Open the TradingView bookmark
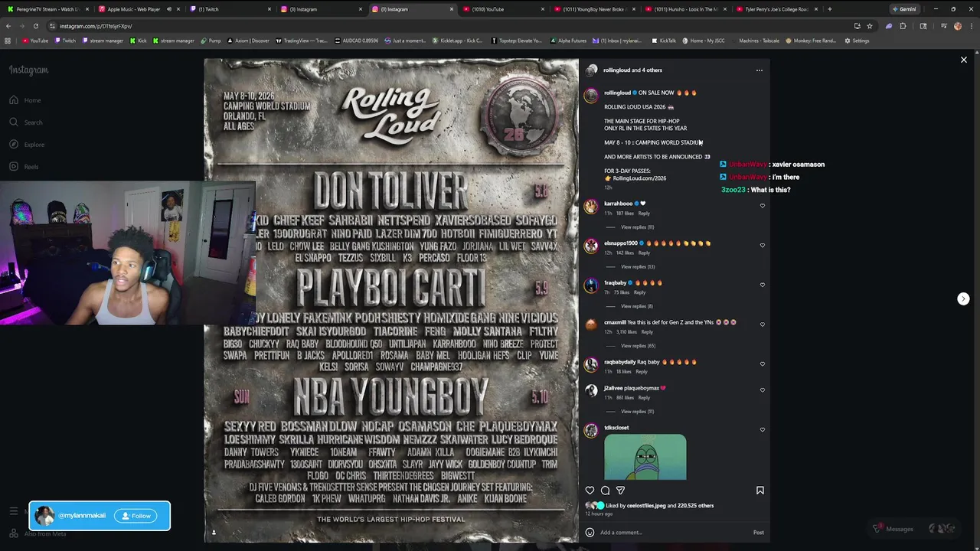Viewport: 980px width, 551px height. [x=301, y=41]
